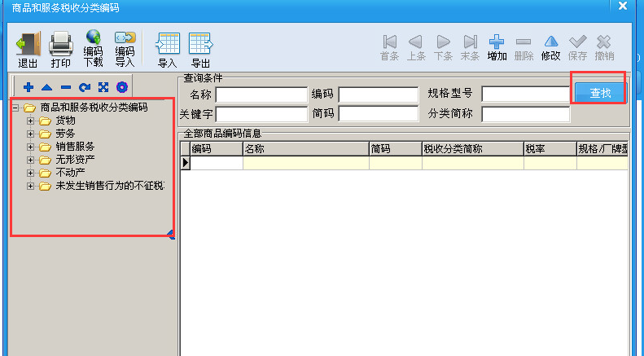Click the refresh arrow icon above the tree
Viewport: 644px width, 356px height.
(85, 87)
